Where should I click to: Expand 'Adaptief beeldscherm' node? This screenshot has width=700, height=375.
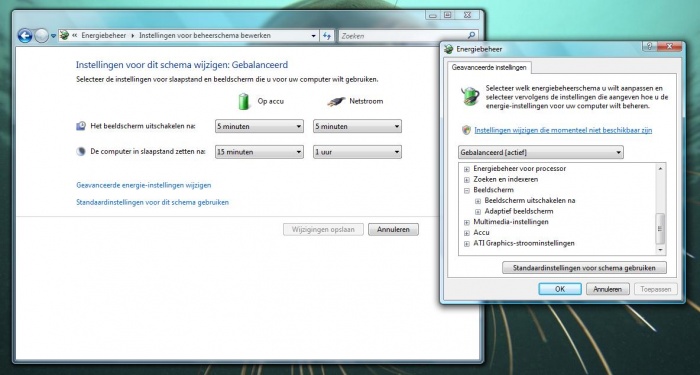[x=478, y=212]
